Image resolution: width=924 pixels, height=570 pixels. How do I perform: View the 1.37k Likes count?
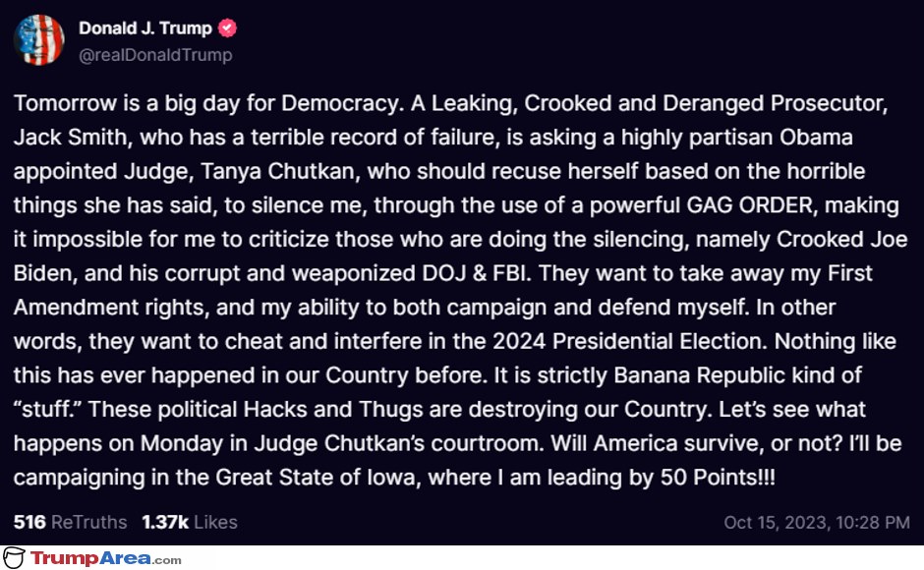coord(190,522)
